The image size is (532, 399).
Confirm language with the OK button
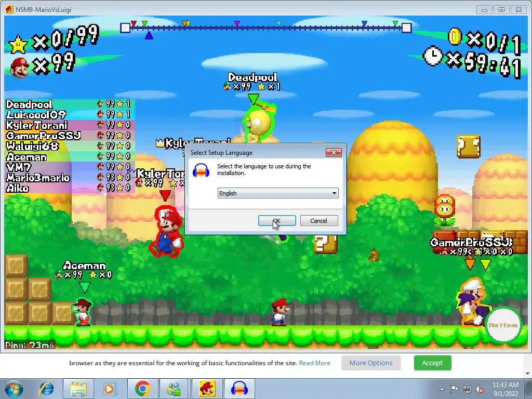(277, 220)
